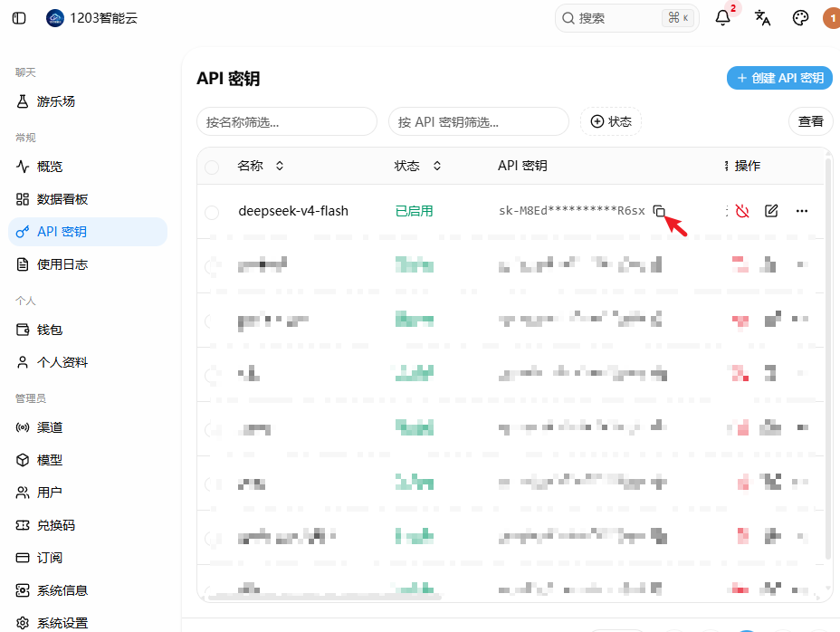Open more actions for deepseek-v4-flash

pyautogui.click(x=801, y=211)
